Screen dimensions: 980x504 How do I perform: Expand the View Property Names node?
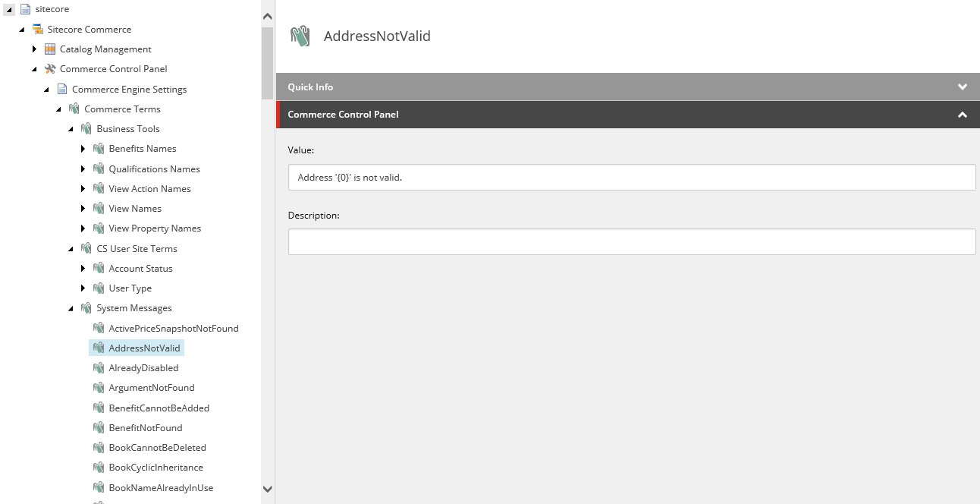(x=83, y=228)
